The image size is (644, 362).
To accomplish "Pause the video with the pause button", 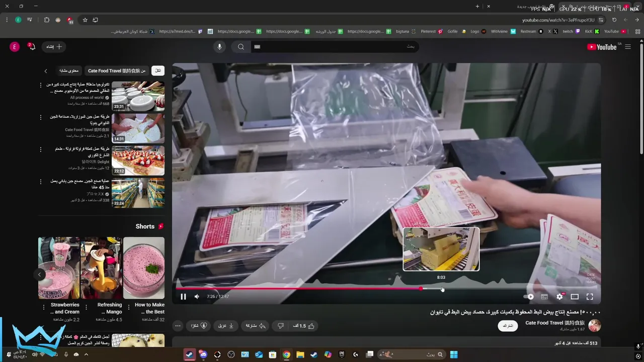I will (x=183, y=297).
